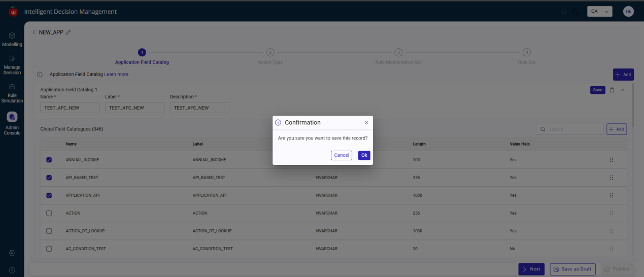
Task: Click the Description input field
Action: [199, 108]
